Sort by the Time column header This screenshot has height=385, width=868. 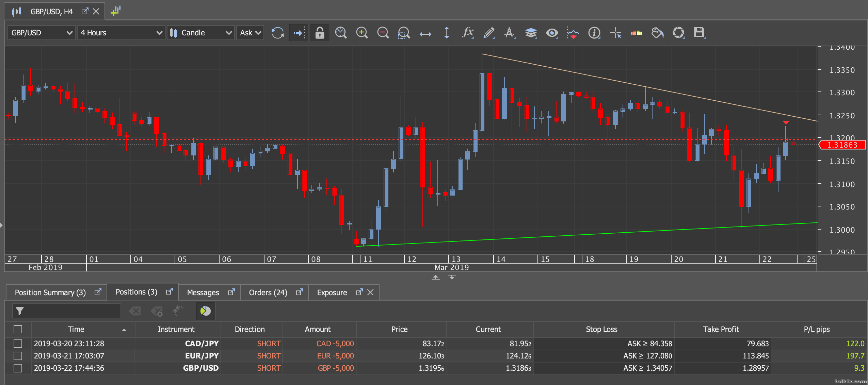pos(83,329)
